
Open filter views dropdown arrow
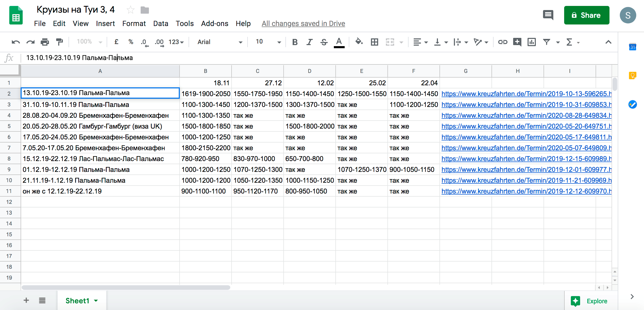tap(558, 42)
